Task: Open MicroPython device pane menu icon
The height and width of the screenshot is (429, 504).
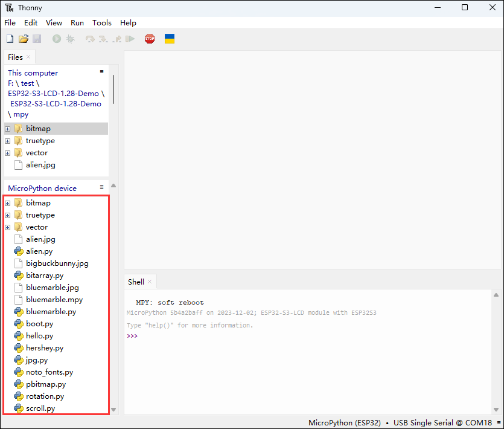Action: coord(101,187)
